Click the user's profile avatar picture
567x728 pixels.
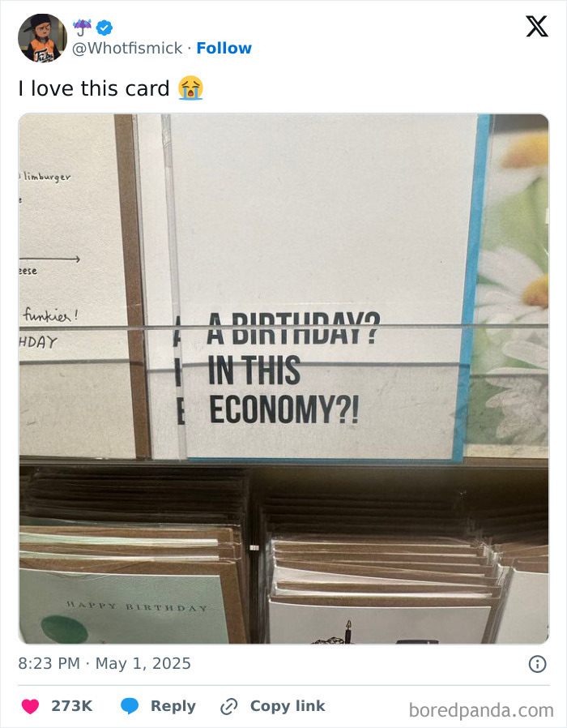(x=42, y=38)
